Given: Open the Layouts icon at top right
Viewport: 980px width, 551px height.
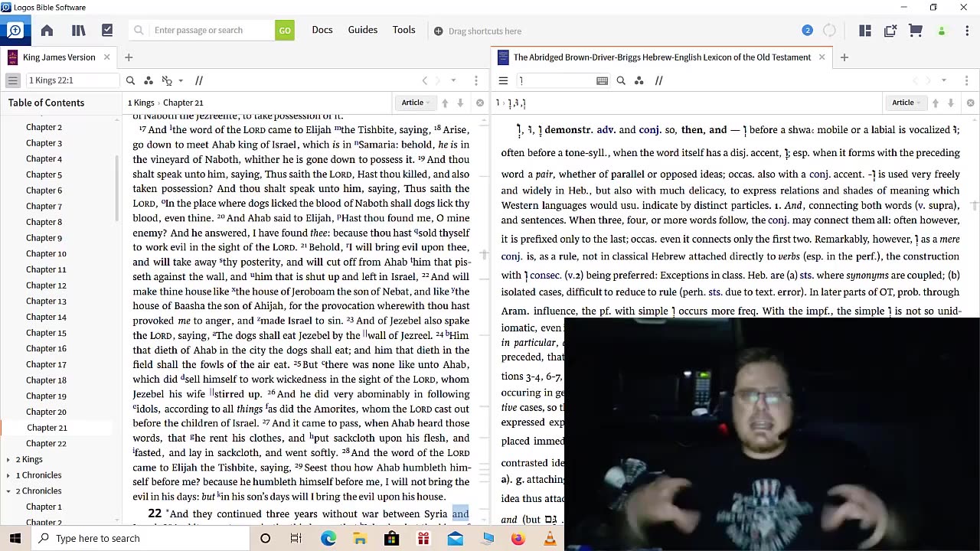Looking at the screenshot, I should tap(865, 31).
